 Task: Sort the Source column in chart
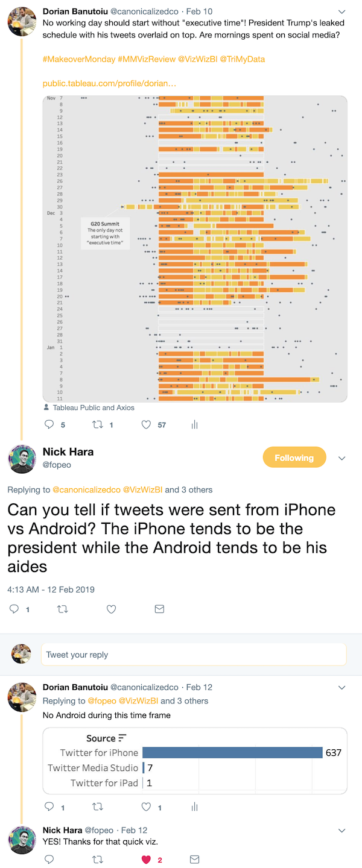(x=122, y=738)
